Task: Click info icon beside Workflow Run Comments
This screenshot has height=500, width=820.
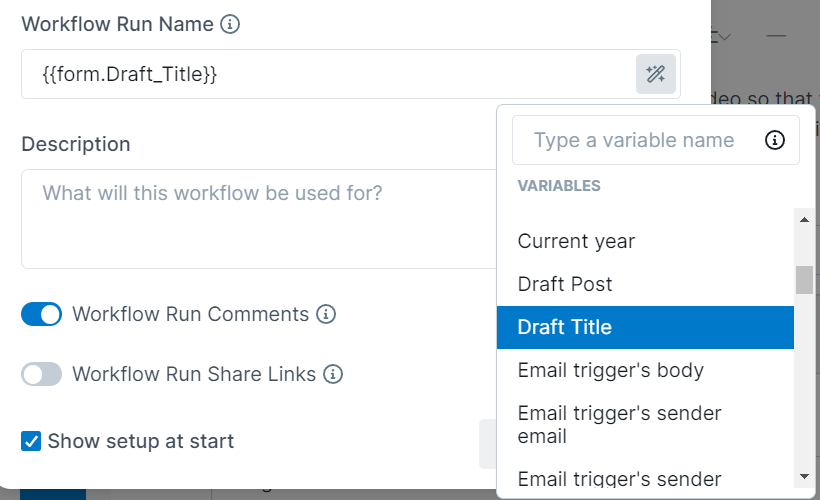Action: 326,314
